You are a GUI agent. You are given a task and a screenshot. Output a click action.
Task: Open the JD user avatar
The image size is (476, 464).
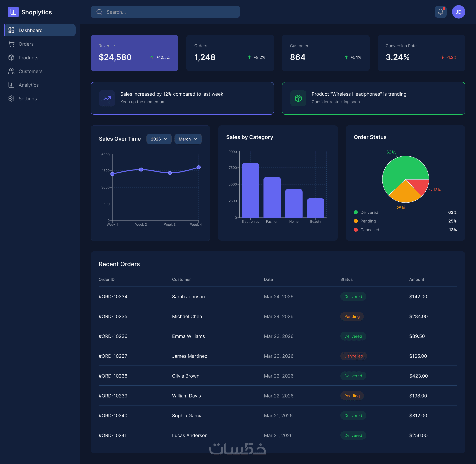[x=458, y=12]
